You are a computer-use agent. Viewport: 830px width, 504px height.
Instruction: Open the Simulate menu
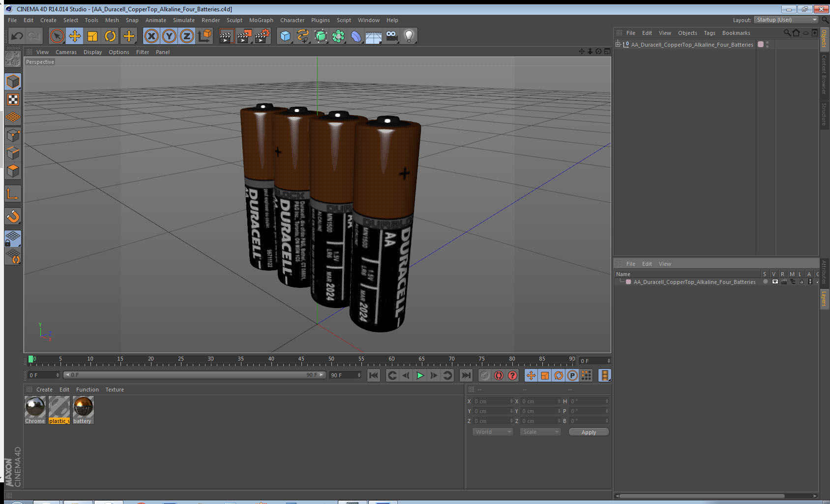point(184,20)
